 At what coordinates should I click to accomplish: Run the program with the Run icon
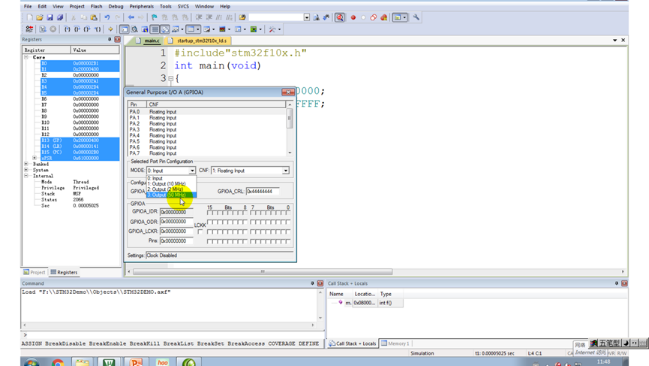click(43, 29)
